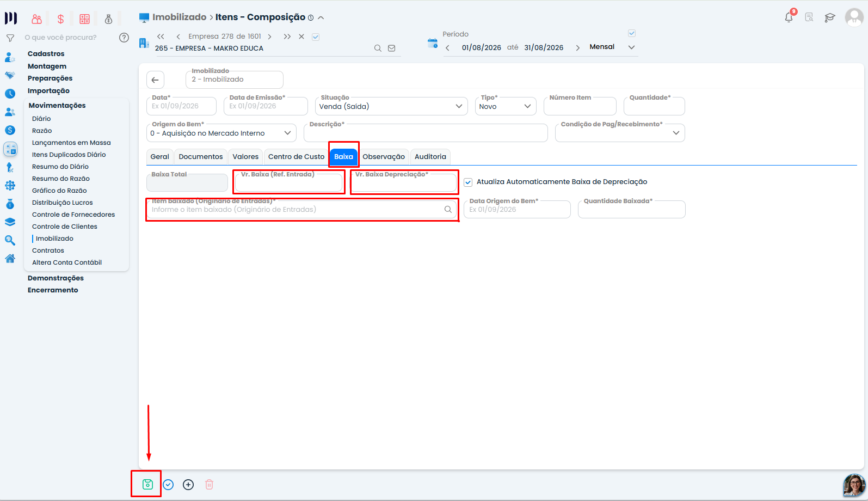Click the red dollar sign icon
Screen dimensions: 868x501
point(60,19)
